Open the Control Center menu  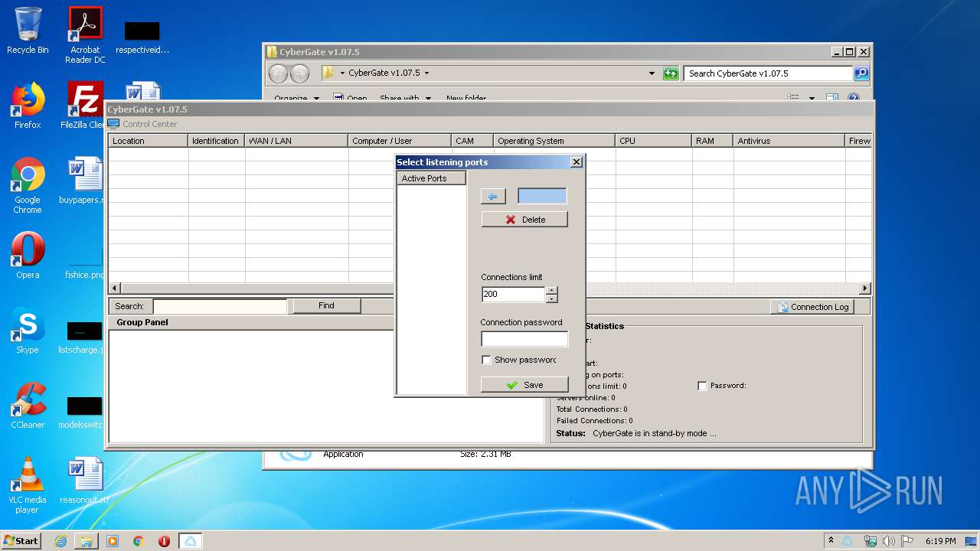click(x=142, y=124)
